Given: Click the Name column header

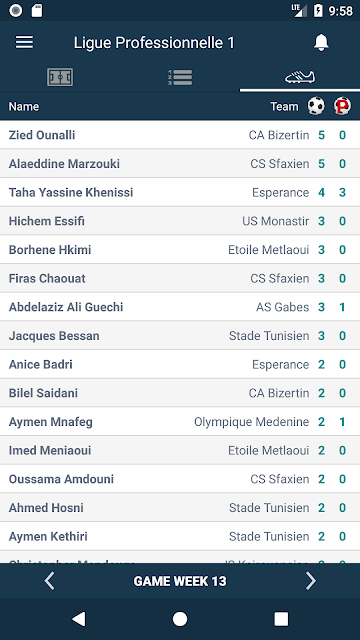Looking at the screenshot, I should point(24,107).
